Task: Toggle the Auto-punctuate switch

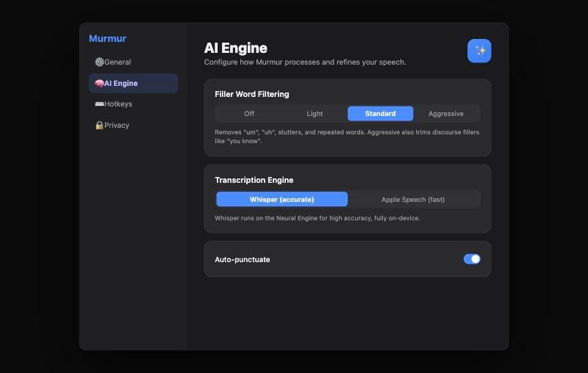Action: pyautogui.click(x=472, y=259)
